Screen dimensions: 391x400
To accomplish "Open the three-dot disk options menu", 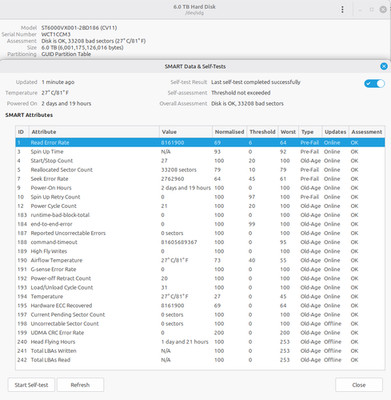I will [x=342, y=10].
